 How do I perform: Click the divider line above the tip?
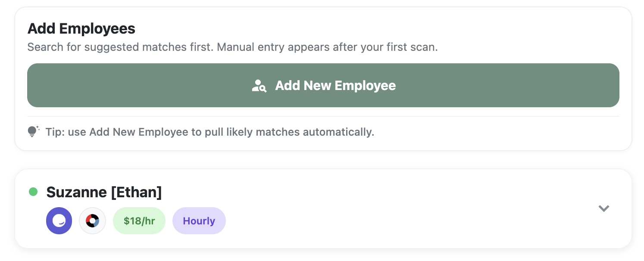(x=323, y=116)
